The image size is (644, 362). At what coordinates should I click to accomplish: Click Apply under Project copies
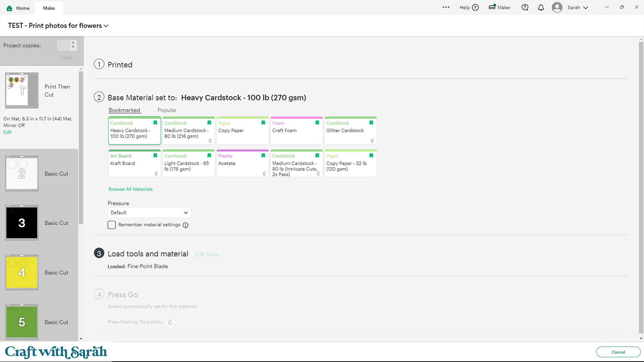67,57
